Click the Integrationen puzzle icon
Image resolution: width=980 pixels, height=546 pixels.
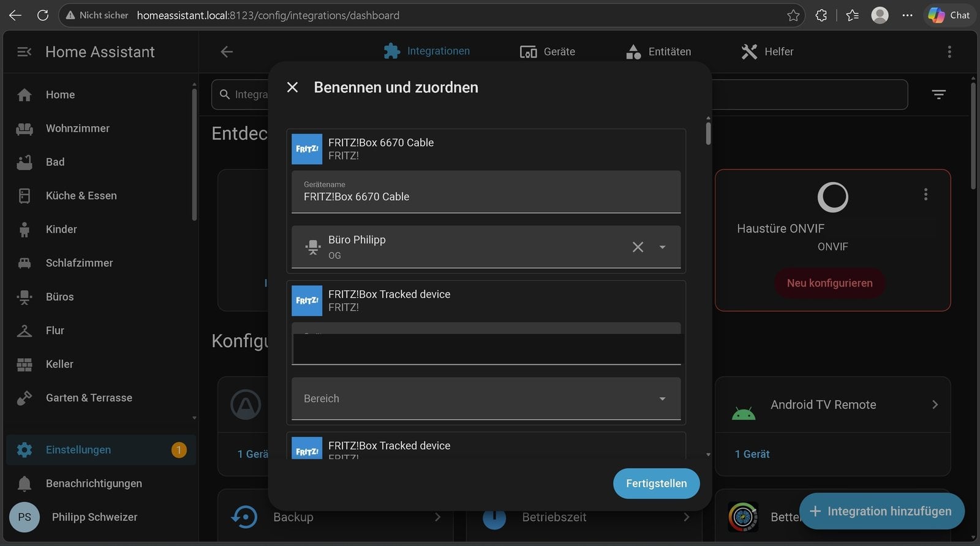click(x=392, y=51)
